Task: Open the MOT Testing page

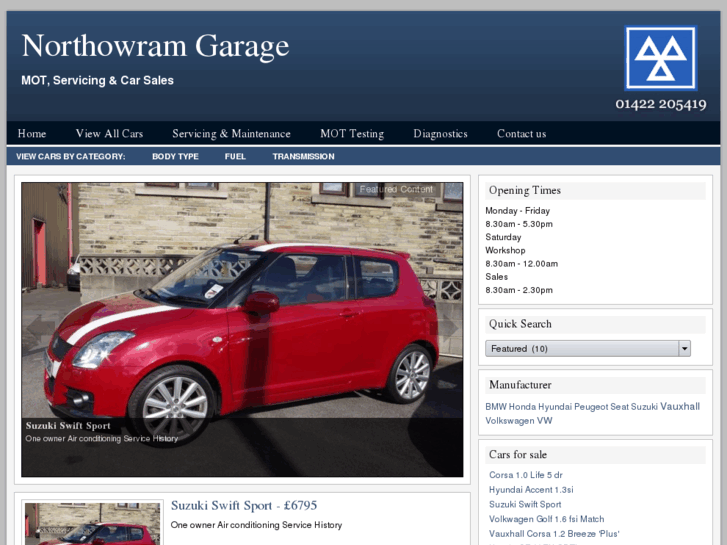Action: 352,134
